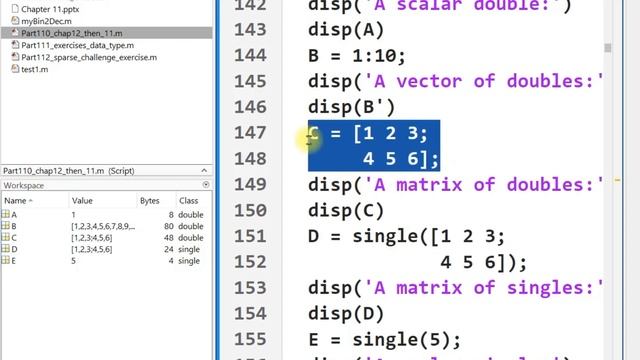Select variable D icon in Workspace
640x360 pixels.
pos(6,248)
